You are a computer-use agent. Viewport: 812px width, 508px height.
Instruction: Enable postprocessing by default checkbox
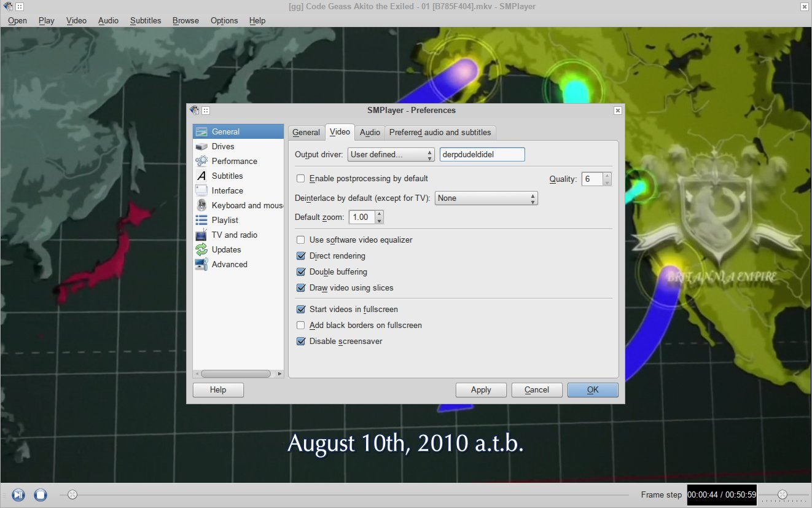click(x=301, y=179)
